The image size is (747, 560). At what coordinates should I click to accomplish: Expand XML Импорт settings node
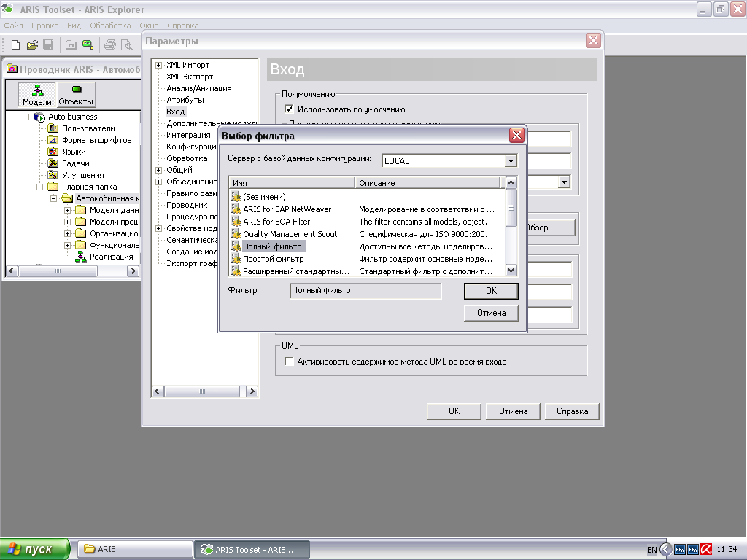(158, 65)
